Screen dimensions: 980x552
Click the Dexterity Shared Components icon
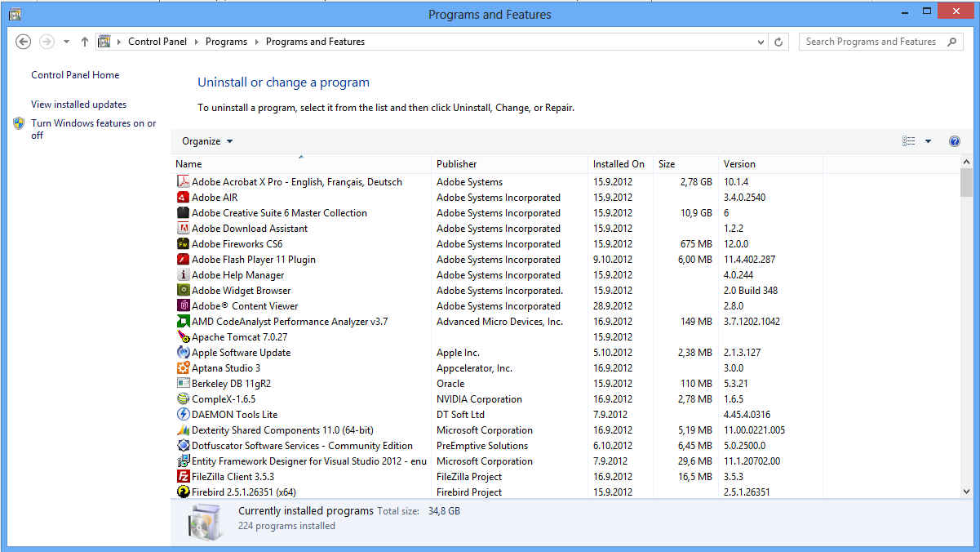tap(184, 430)
